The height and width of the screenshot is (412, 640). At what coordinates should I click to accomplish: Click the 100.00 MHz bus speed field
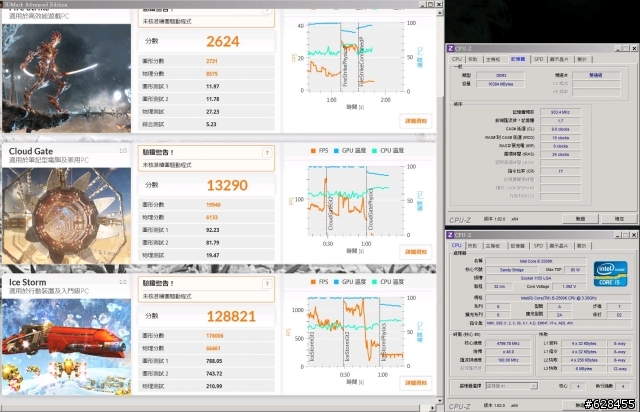[508, 360]
